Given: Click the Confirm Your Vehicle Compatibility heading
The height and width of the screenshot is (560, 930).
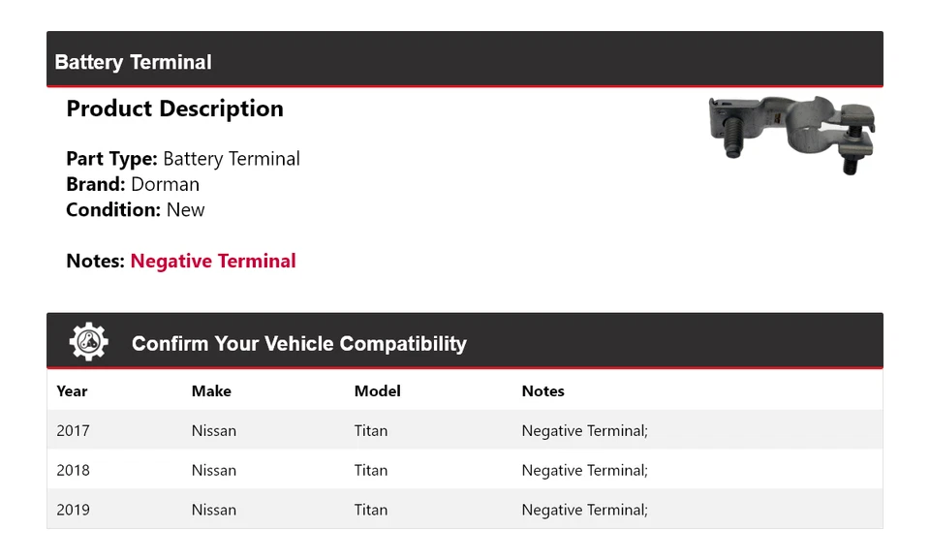Looking at the screenshot, I should [298, 344].
